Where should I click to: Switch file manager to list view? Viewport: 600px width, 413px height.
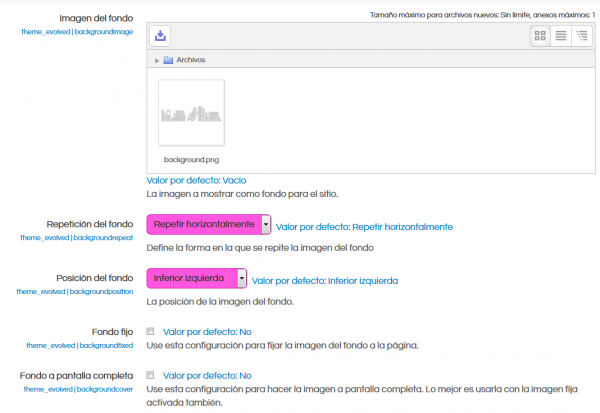pyautogui.click(x=560, y=36)
